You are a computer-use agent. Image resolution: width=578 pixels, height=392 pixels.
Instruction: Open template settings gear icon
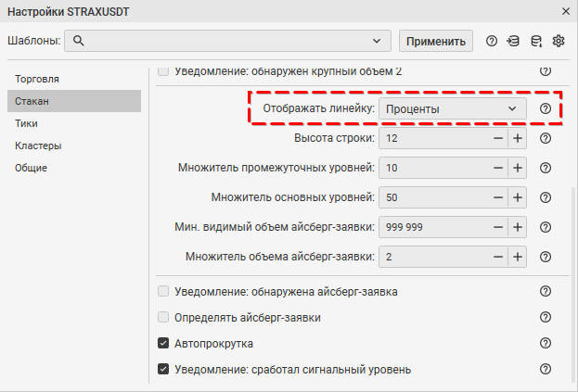coord(559,41)
